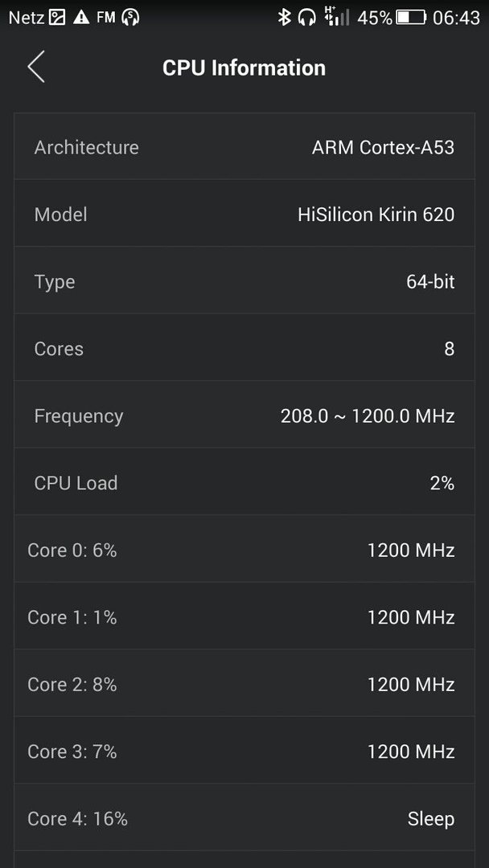Tap the headphones status icon
The width and height of the screenshot is (489, 868).
point(306,18)
